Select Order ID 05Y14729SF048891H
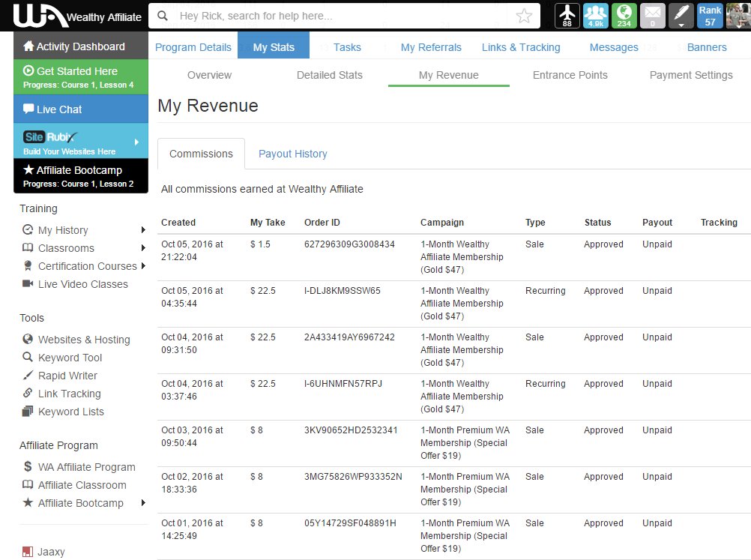Screen dimensions: 751x560 (x=350, y=523)
